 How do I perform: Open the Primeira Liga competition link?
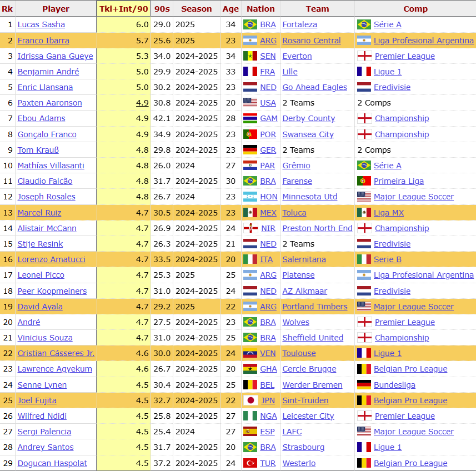coord(399,181)
